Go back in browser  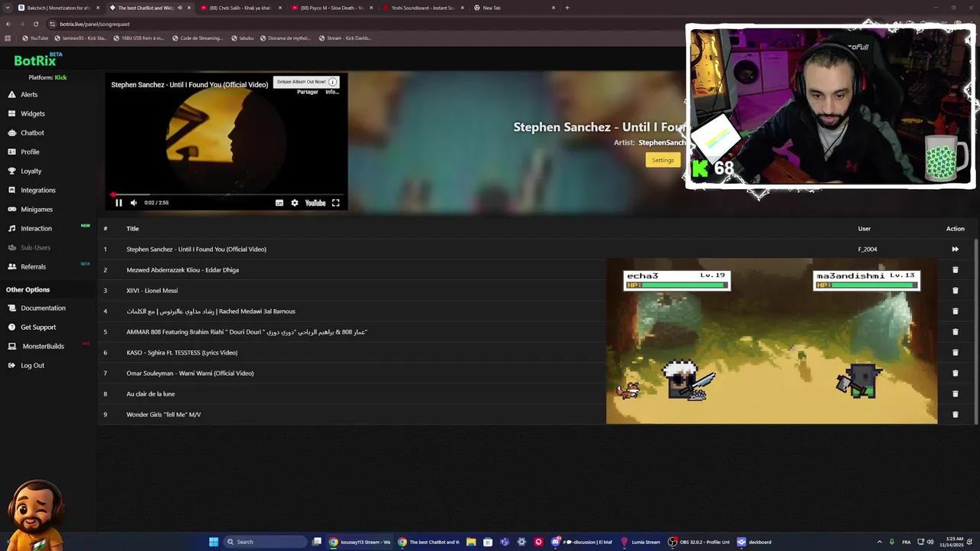[x=8, y=24]
